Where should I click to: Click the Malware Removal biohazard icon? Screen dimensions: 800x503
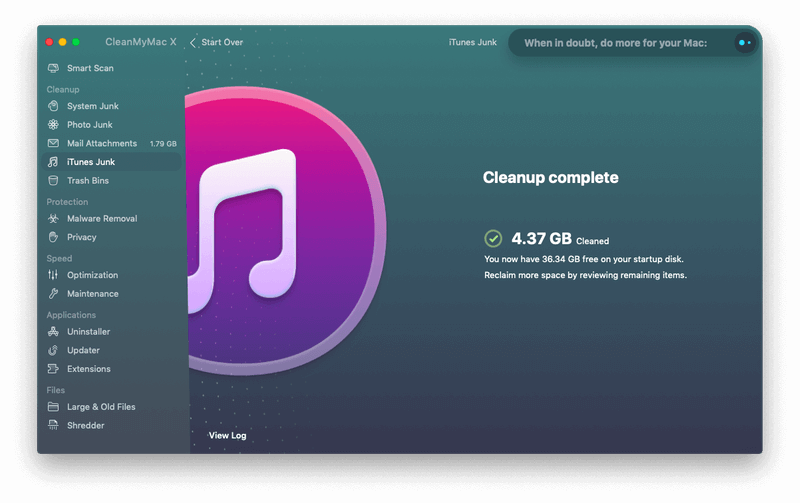tap(53, 218)
